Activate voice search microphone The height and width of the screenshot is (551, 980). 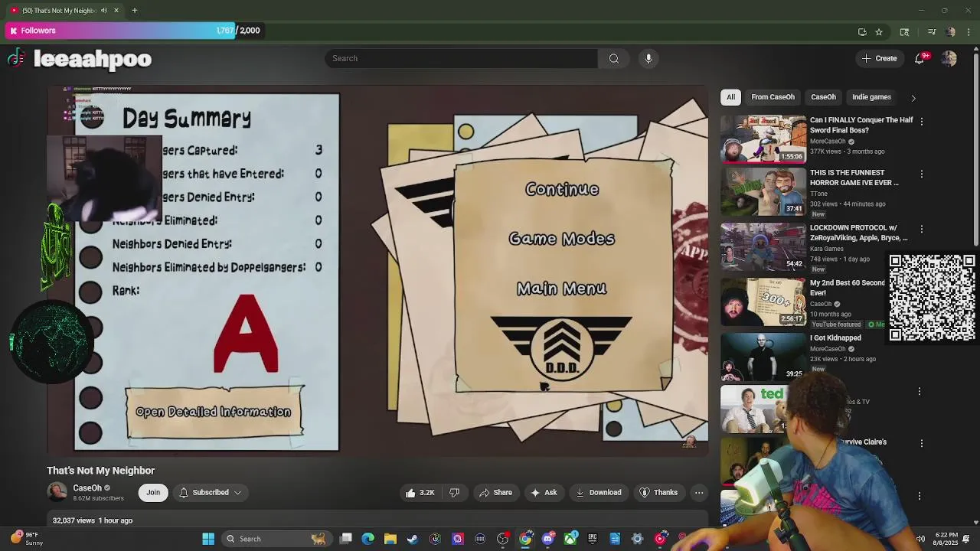point(648,58)
